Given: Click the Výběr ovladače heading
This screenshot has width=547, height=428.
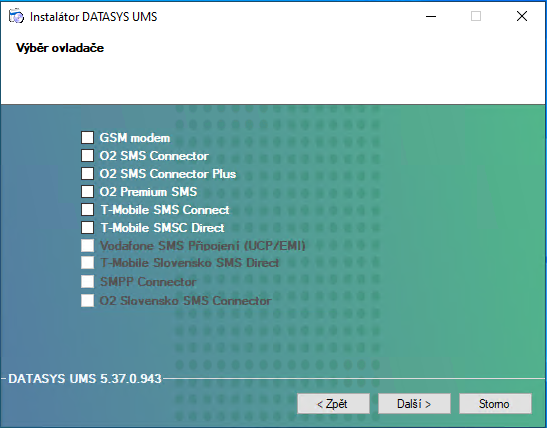Looking at the screenshot, I should pos(60,48).
